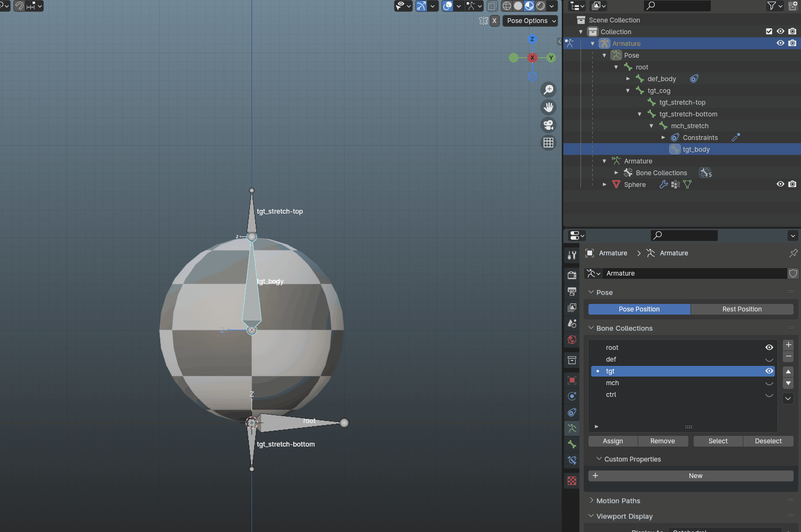
Task: Switch perspective/orthographic with the grid icon
Action: click(x=548, y=143)
